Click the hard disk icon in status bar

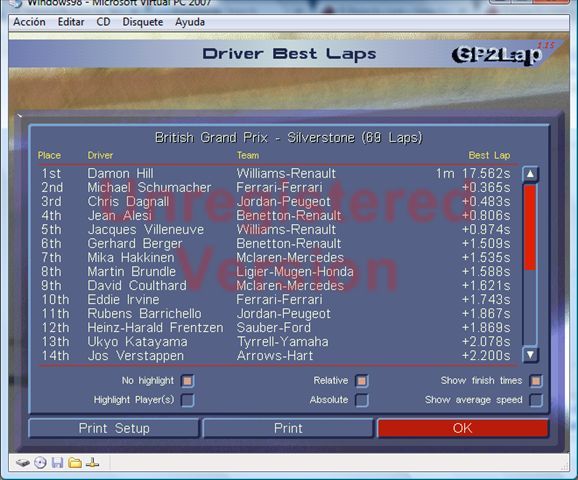[23, 462]
